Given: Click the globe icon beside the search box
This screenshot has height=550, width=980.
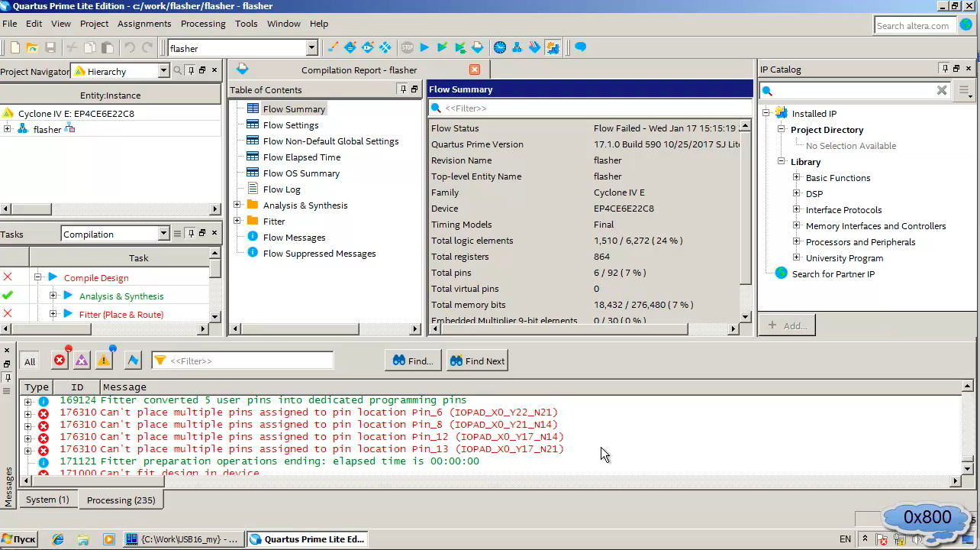Looking at the screenshot, I should click(965, 25).
